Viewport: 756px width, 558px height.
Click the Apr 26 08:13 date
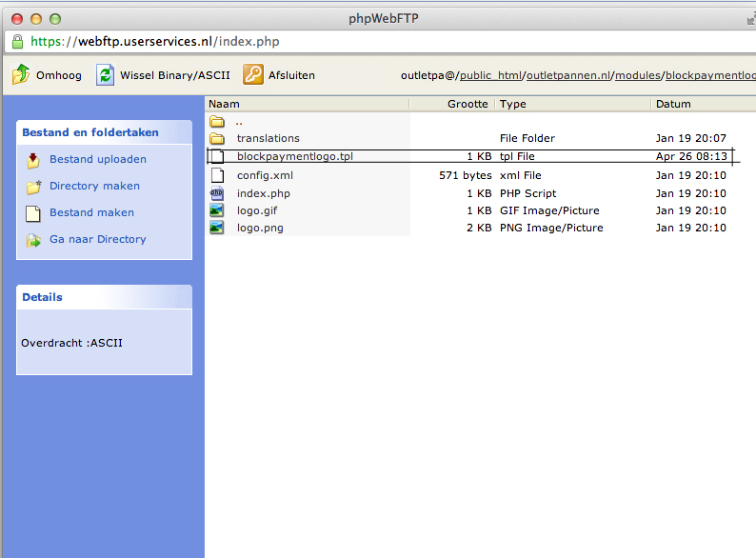[691, 156]
